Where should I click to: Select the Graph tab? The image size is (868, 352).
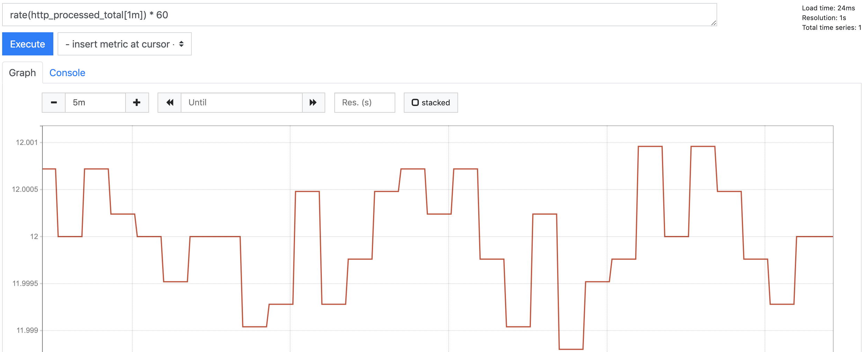[x=22, y=73]
